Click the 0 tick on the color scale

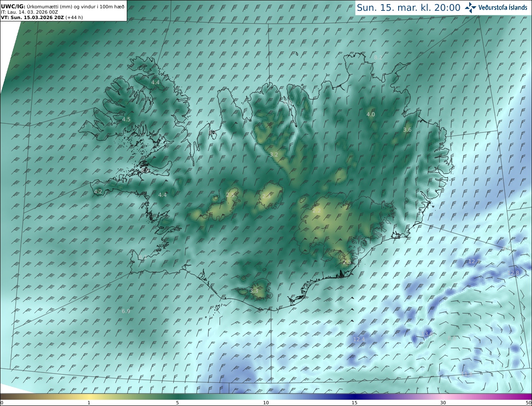click(x=2, y=403)
